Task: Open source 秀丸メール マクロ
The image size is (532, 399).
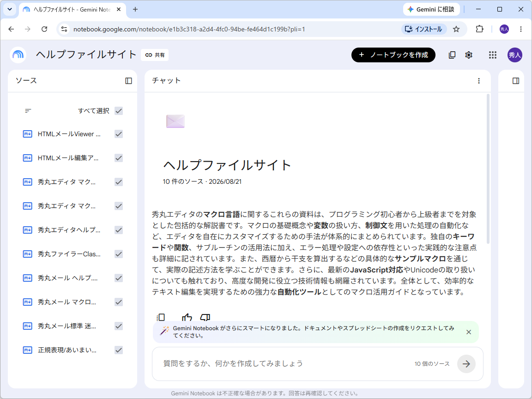Action: click(67, 302)
